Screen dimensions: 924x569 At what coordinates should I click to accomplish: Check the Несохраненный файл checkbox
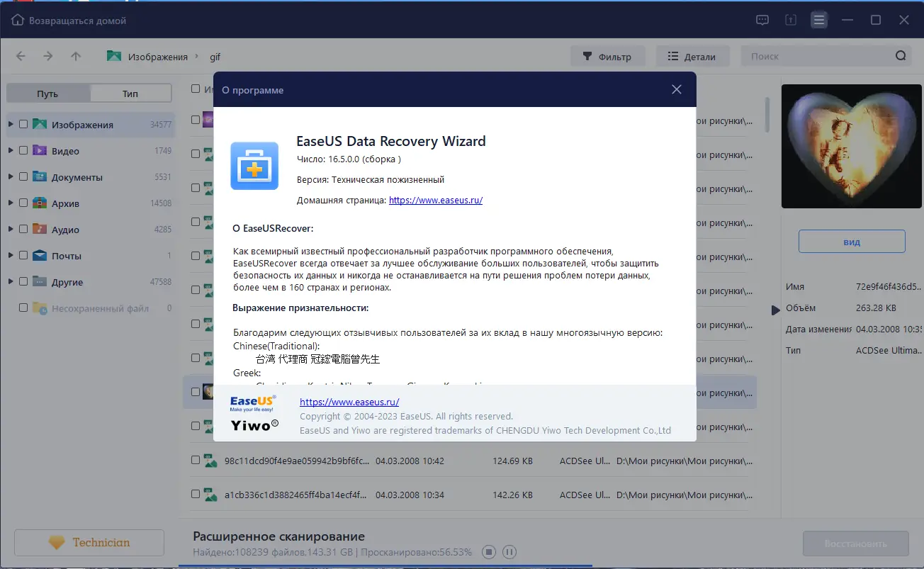pyautogui.click(x=22, y=308)
